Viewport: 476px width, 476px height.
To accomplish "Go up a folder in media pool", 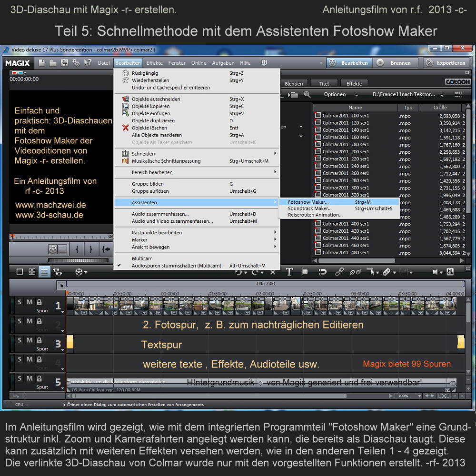I will pos(293,95).
